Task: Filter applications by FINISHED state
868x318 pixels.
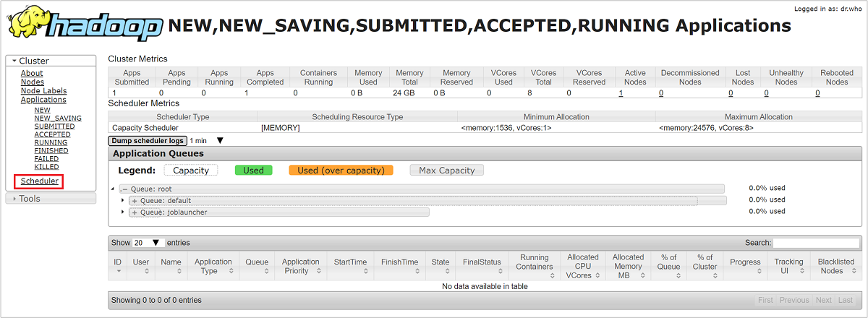Action: (x=51, y=150)
